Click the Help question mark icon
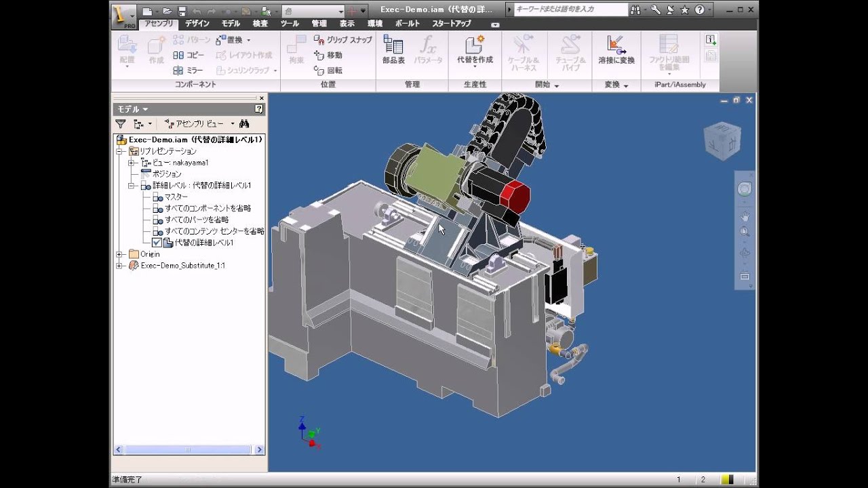The width and height of the screenshot is (868, 488). pyautogui.click(x=699, y=10)
